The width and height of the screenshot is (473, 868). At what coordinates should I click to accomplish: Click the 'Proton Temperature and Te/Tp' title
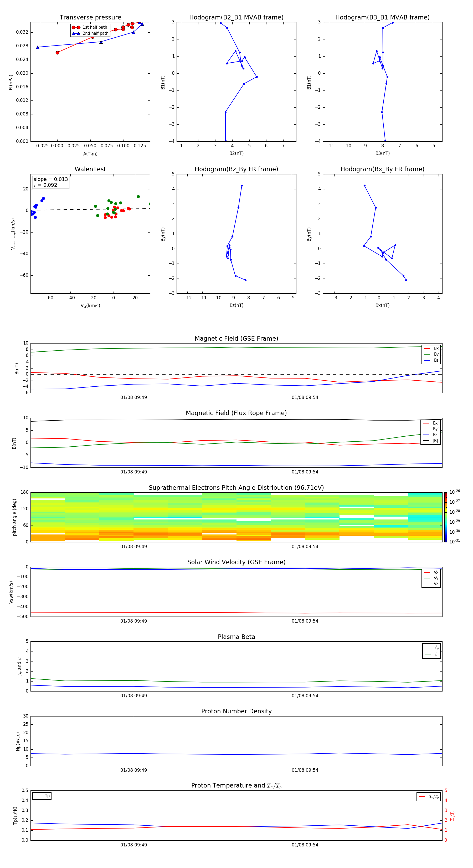[236, 786]
